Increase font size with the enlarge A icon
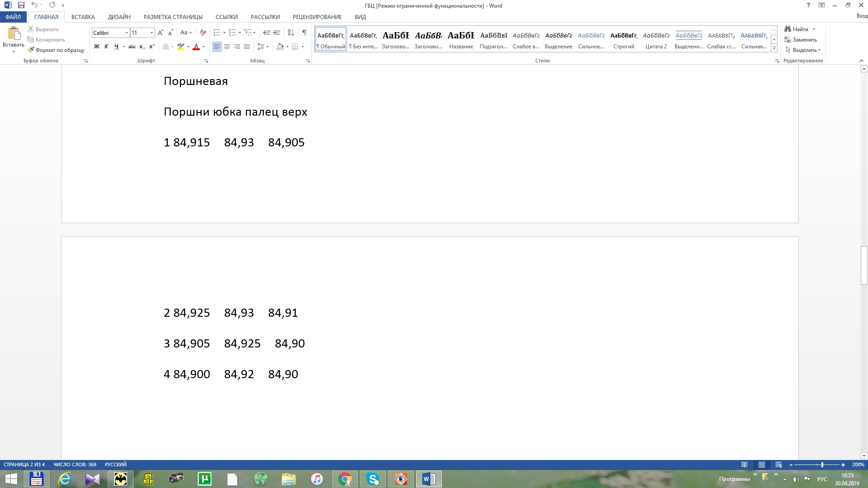Viewport: 868px width, 488px height. point(160,33)
